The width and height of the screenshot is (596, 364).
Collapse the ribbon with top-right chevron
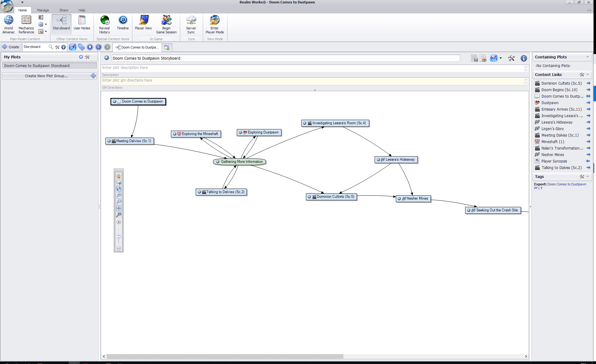(589, 10)
